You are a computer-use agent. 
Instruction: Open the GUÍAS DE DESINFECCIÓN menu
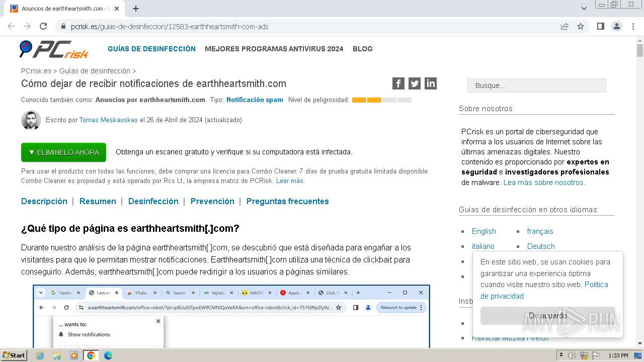coord(151,49)
